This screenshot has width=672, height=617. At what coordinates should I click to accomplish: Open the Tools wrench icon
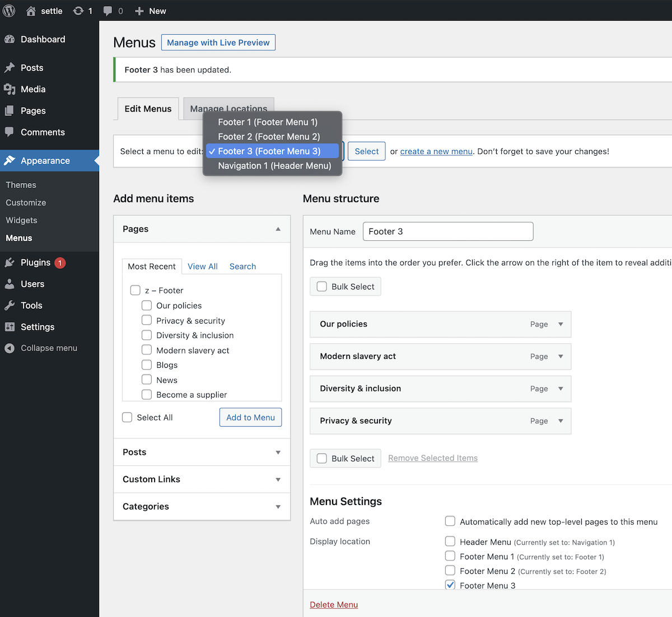[x=10, y=305]
